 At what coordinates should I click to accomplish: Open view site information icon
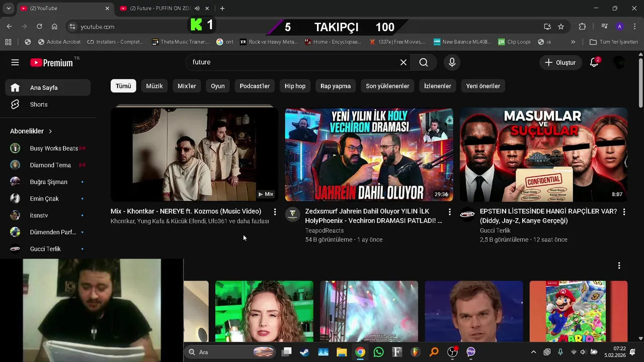(72, 27)
